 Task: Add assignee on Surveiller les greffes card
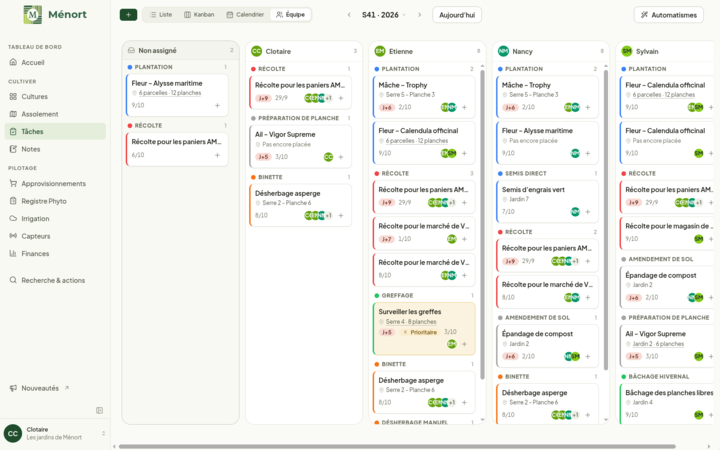pos(464,344)
